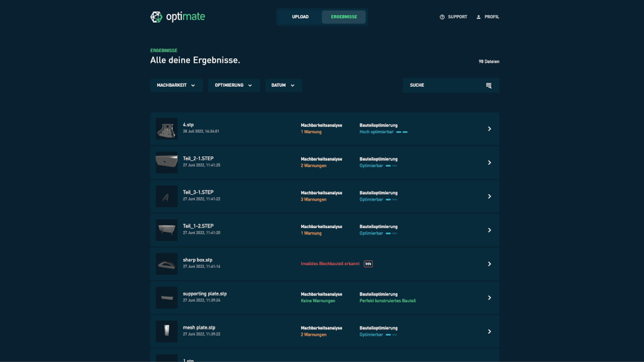This screenshot has height=362, width=644.
Task: Click 'Invalides Blechbauteil erkannt' message
Action: [x=330, y=264]
